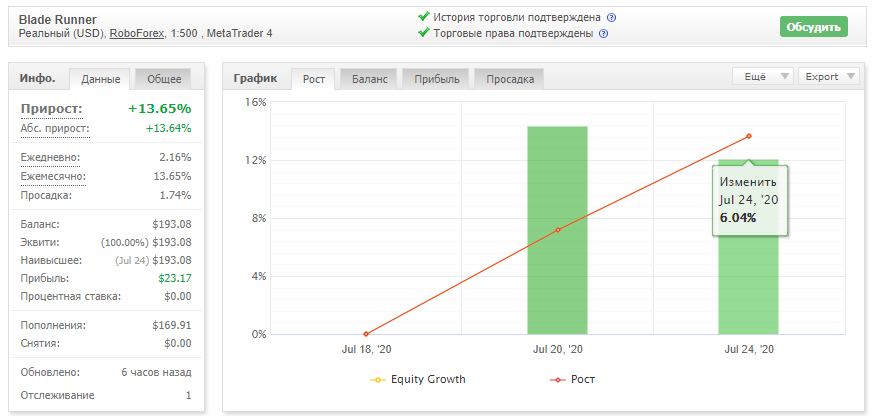Viewport: 874px width, 416px height.
Task: Click the help icon next to Торговые права подтверждены
Action: pos(603,33)
